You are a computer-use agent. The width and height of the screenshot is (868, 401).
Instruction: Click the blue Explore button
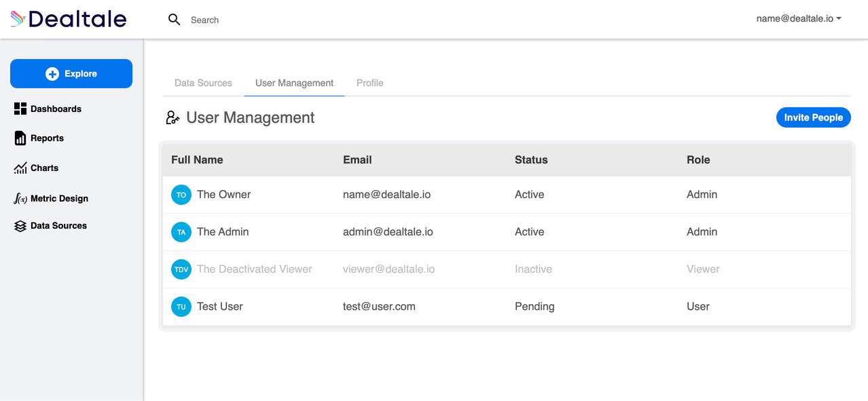pyautogui.click(x=71, y=73)
